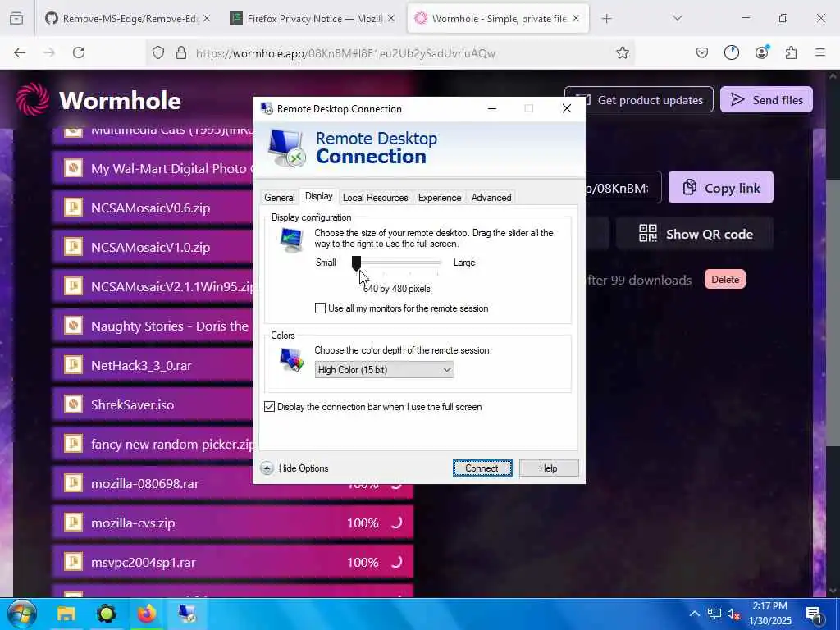The image size is (840, 630).
Task: Click the Firefox address bar URL
Action: (345, 53)
